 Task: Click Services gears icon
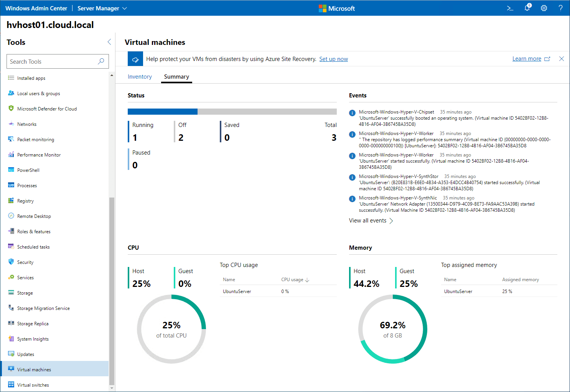click(11, 277)
